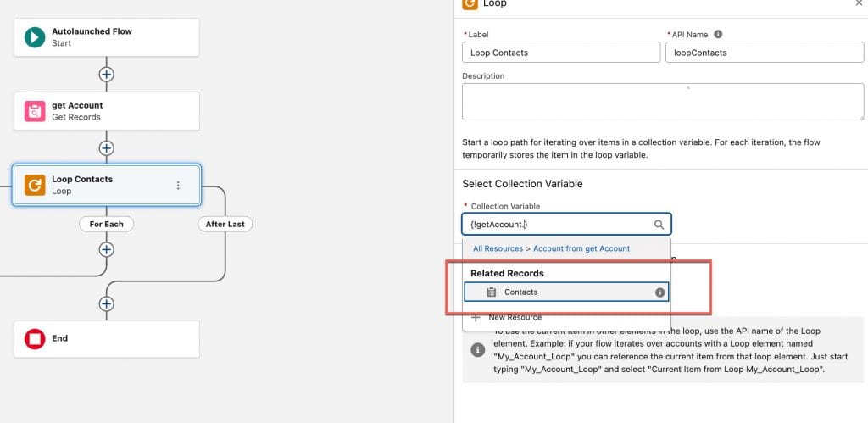Viewport: 868px width, 423px height.
Task: Click the info icon on Contacts row
Action: [x=659, y=292]
